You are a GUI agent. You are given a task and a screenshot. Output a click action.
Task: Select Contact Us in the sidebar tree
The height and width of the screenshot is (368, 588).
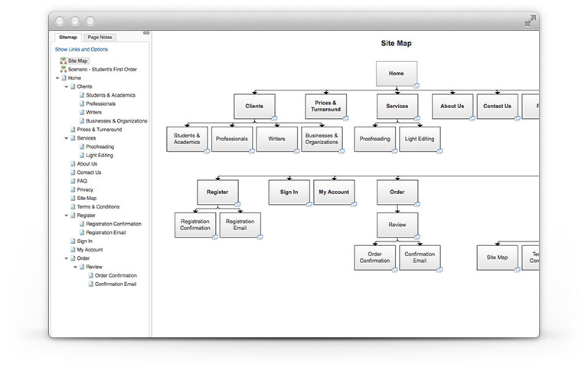click(89, 172)
